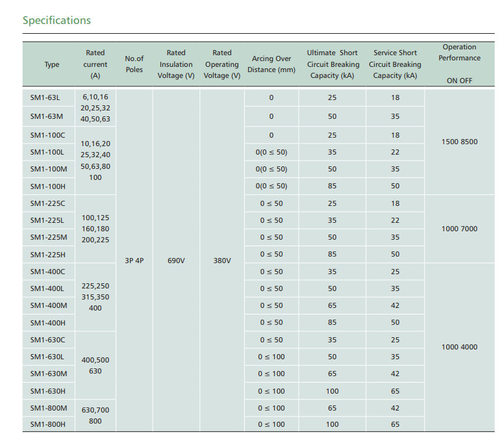Click Service Short Circuit Breaking Capacity header
Screen dimensions: 504x434
395,64
